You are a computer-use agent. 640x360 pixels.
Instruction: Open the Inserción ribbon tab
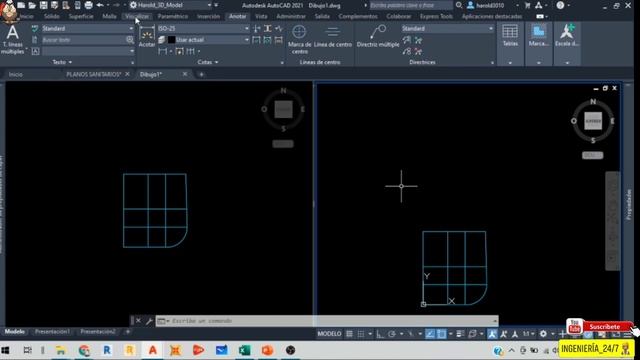pos(209,16)
